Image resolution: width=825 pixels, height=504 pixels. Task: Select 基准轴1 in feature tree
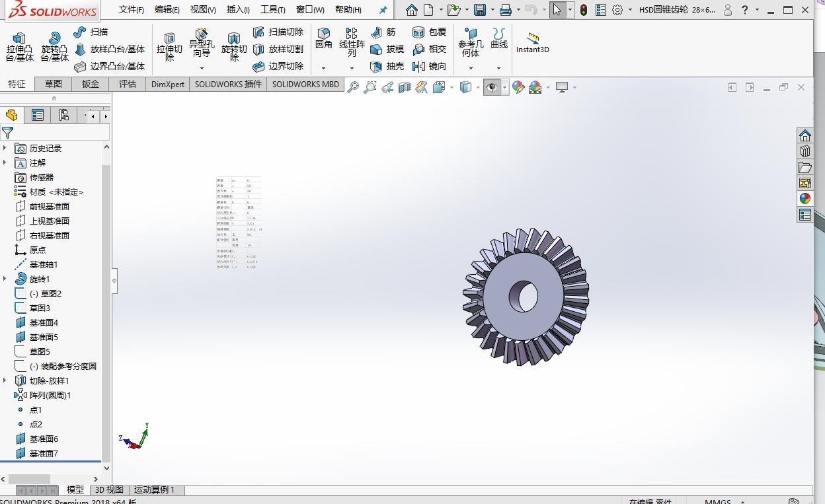[36, 264]
